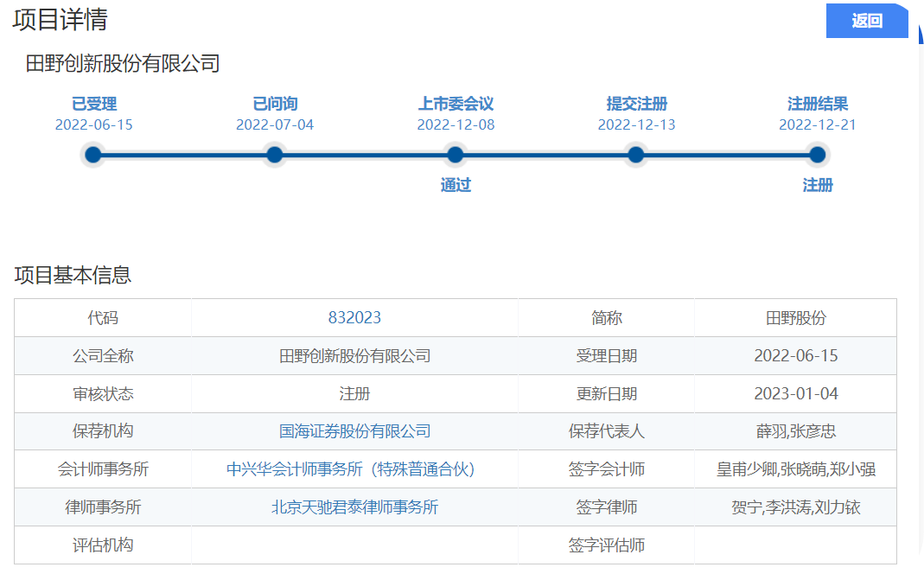Click the 受理日期 label cell

click(x=607, y=356)
